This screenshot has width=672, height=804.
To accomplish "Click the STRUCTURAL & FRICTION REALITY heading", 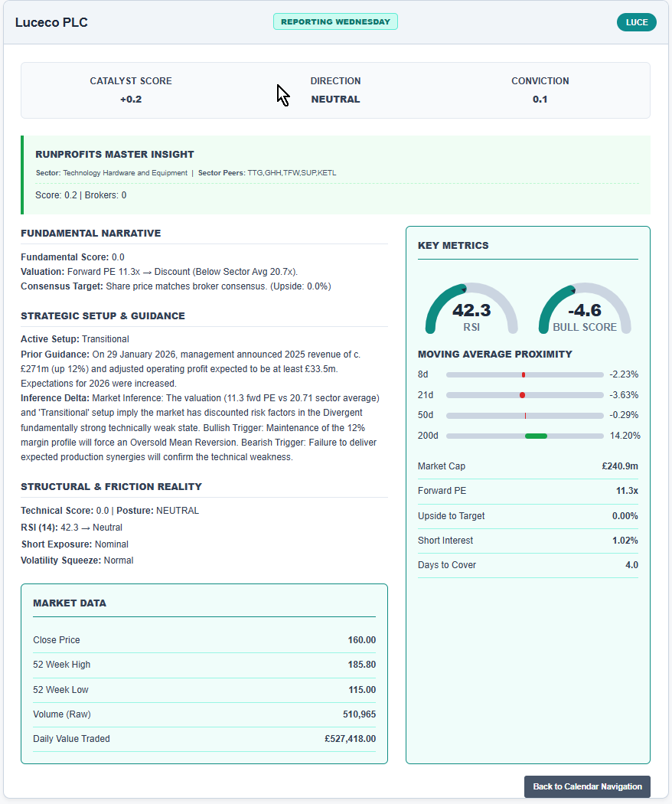I will coord(111,486).
